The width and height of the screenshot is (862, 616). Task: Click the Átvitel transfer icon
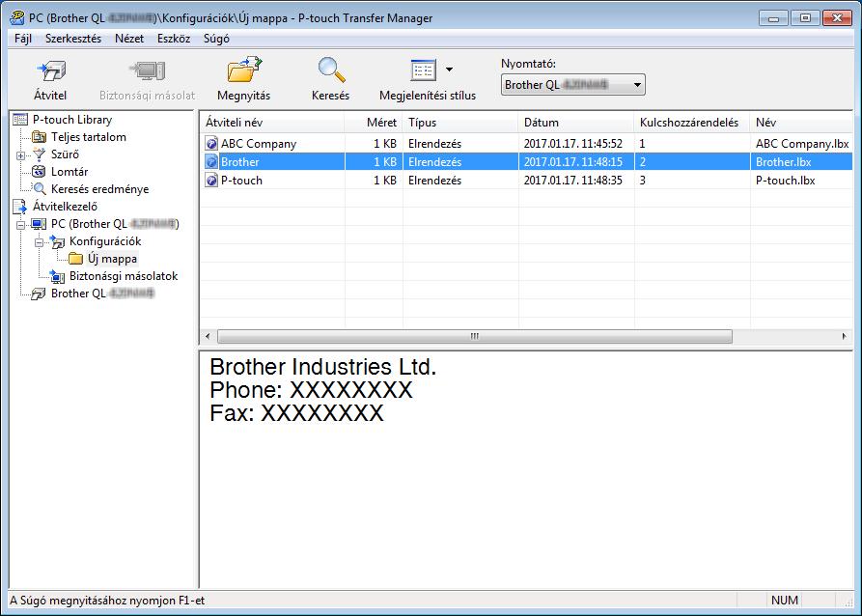(50, 70)
